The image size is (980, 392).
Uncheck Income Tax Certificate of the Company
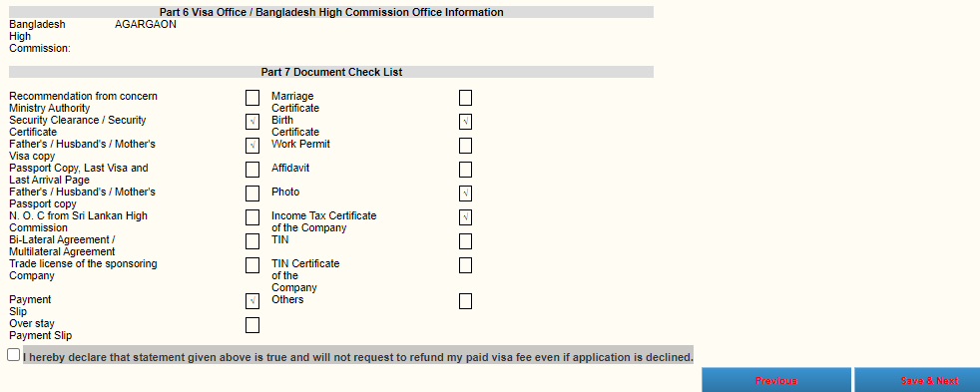pos(466,217)
